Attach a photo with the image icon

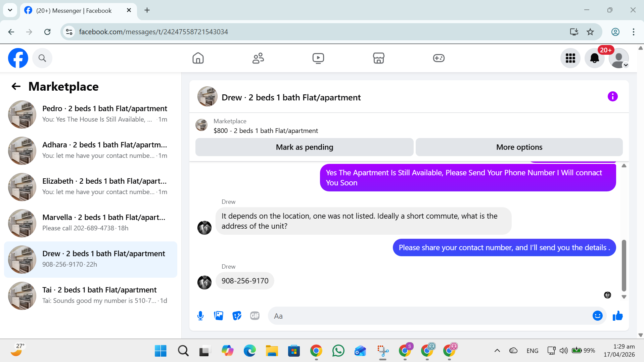[219, 316]
